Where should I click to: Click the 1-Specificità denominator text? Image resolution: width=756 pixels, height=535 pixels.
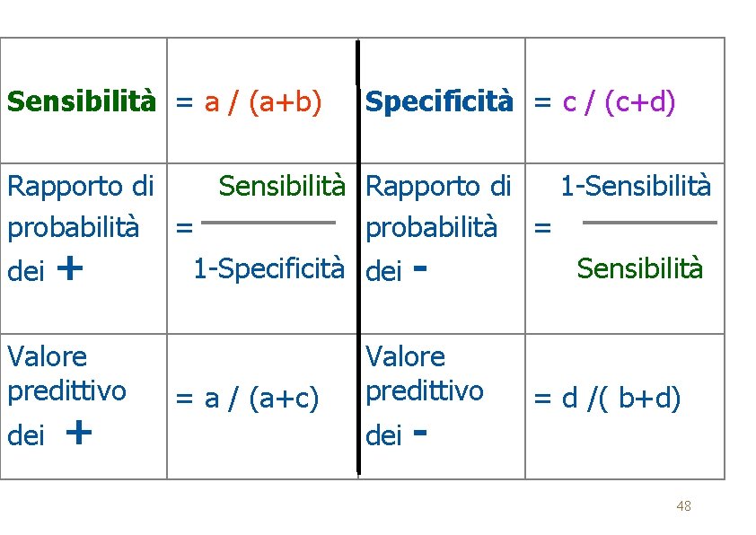269,267
